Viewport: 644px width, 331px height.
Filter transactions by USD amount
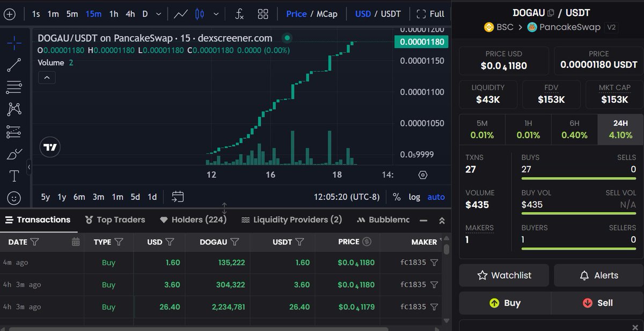click(170, 242)
